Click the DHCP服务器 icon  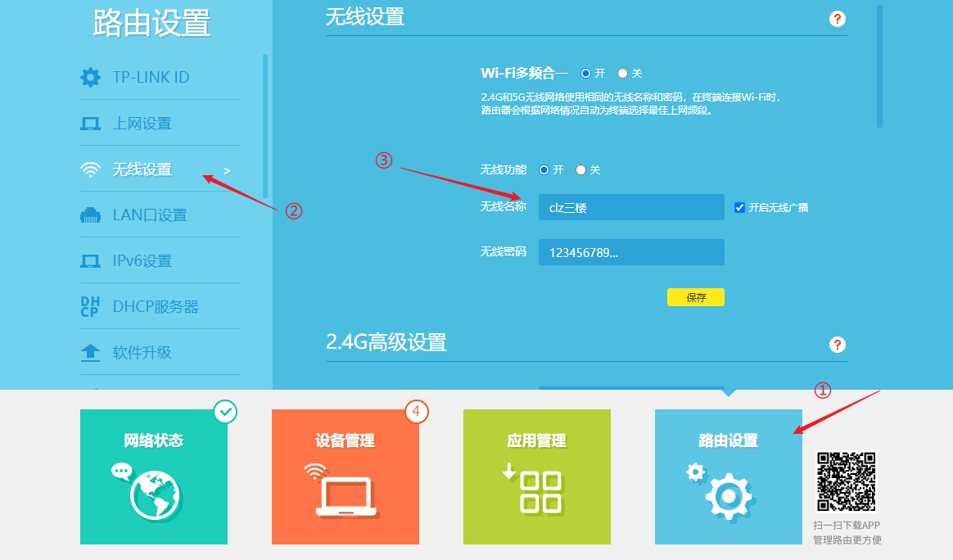pos(90,306)
